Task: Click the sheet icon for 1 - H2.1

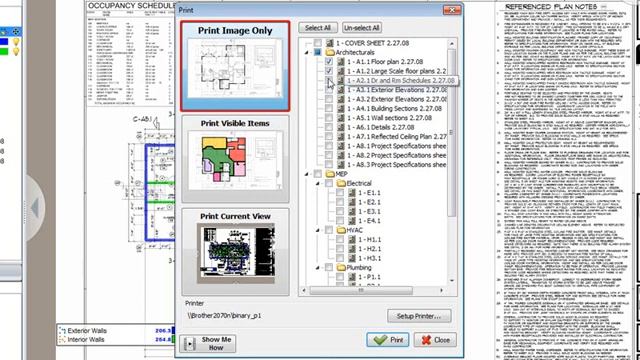Action: click(x=352, y=249)
